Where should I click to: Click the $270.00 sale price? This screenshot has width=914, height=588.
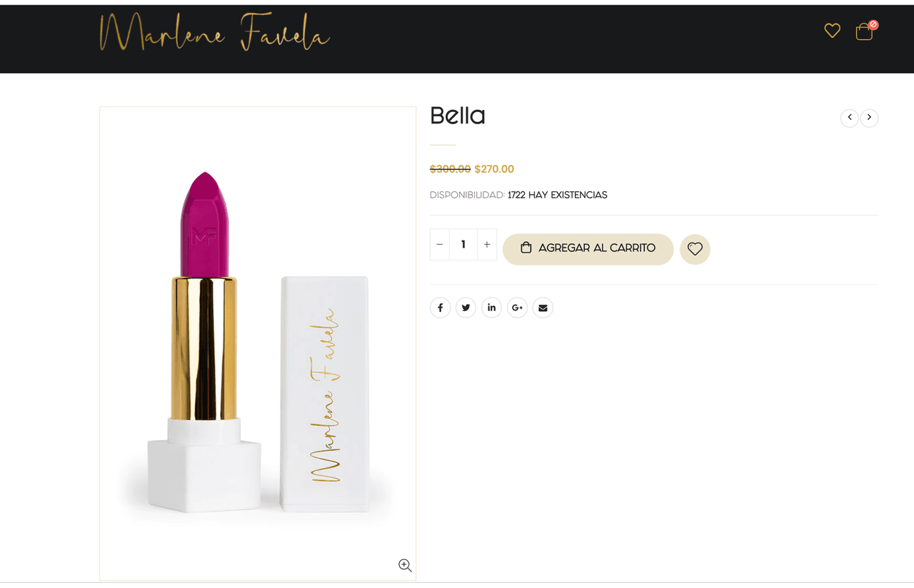tap(494, 169)
